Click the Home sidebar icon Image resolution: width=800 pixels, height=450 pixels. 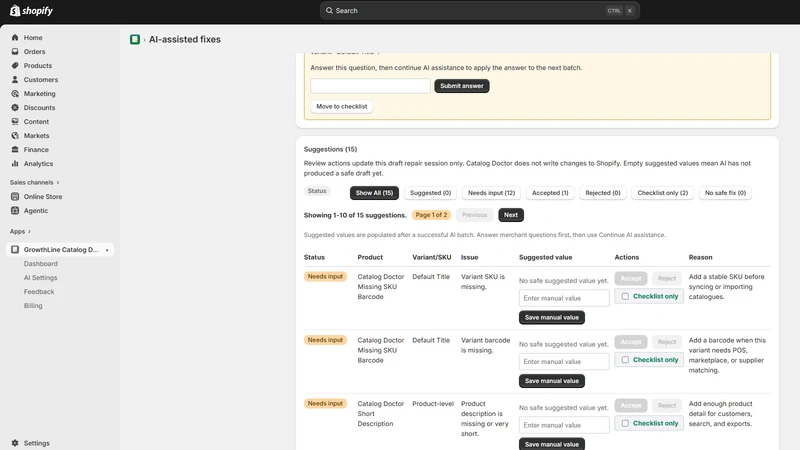(x=15, y=37)
